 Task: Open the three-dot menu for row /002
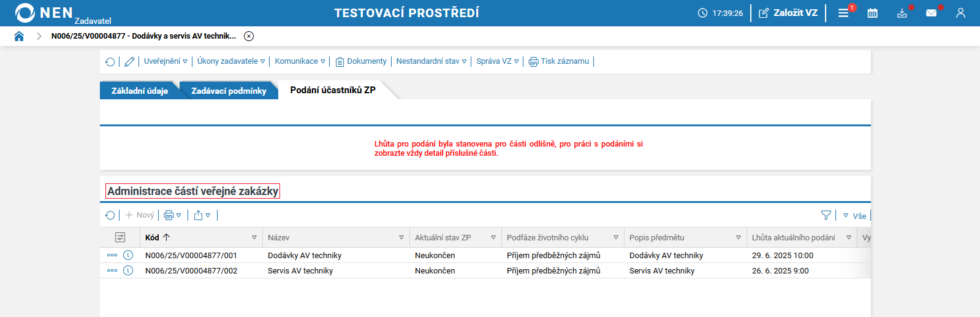(x=112, y=270)
